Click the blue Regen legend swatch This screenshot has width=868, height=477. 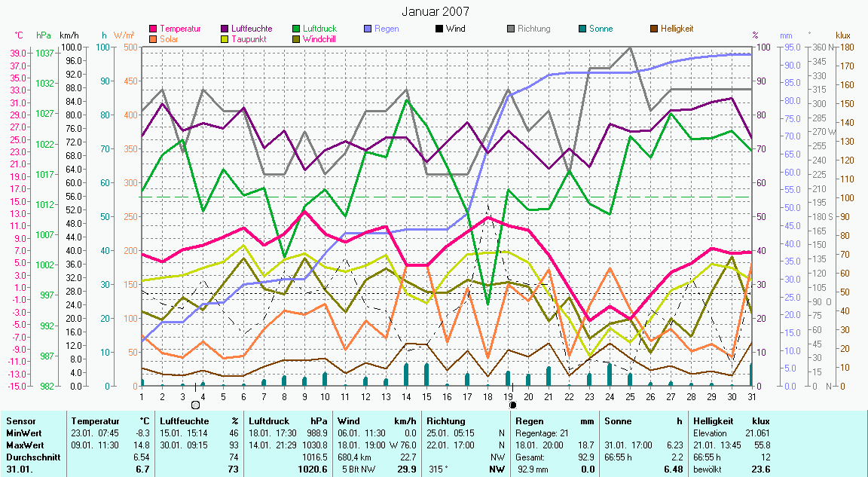[x=368, y=29]
